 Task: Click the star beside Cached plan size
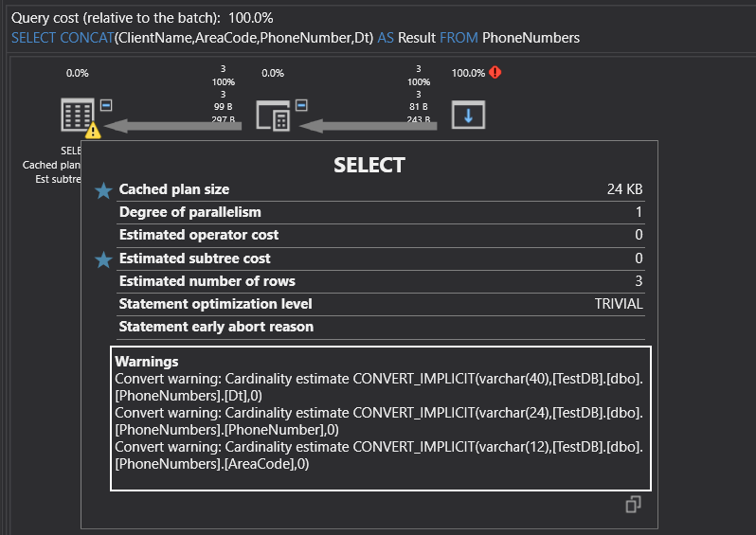click(x=103, y=190)
